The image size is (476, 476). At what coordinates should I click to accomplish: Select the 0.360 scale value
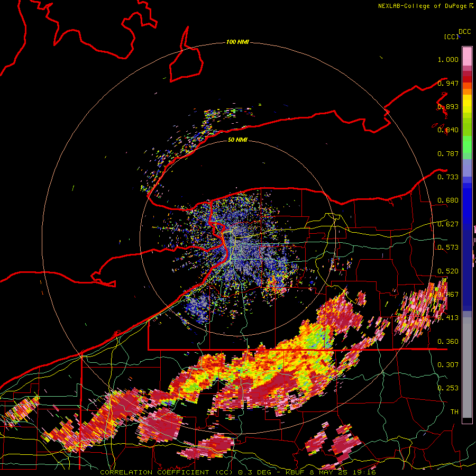448,342
